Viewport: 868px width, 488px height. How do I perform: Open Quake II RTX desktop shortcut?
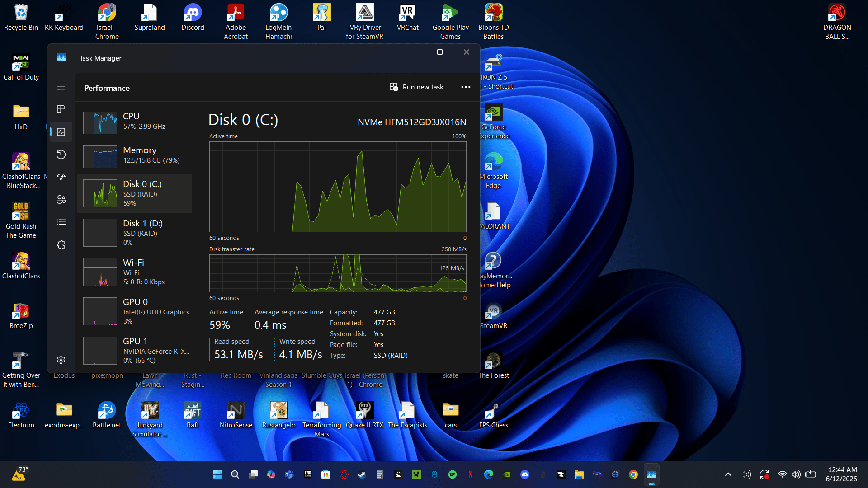point(364,416)
